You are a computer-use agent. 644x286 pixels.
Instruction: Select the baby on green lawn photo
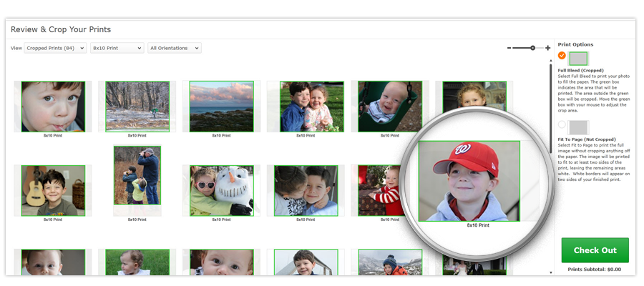click(137, 262)
